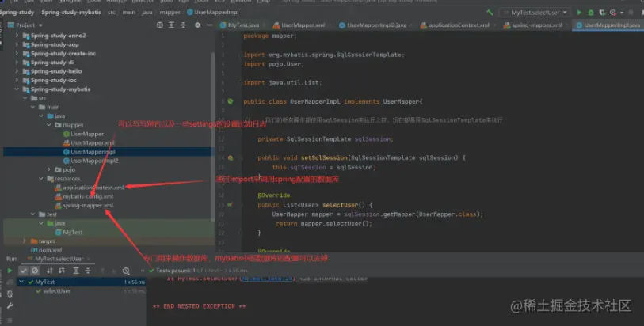
Task: Click the gutter implementation icon beside class UserMapperImpl
Action: tap(231, 101)
